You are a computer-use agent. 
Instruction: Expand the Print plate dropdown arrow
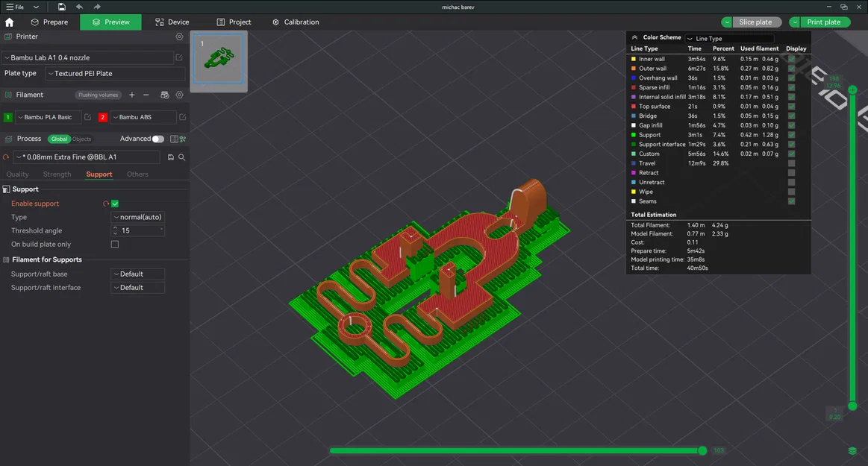(795, 22)
